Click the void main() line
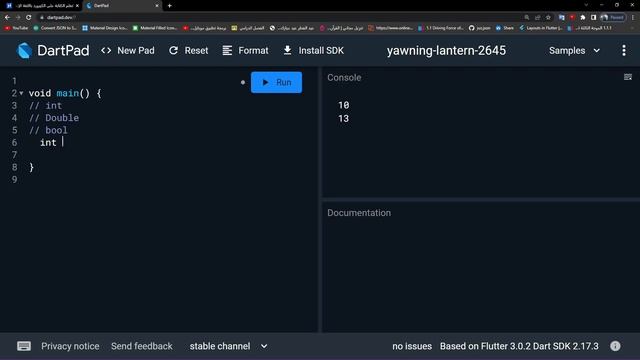Screen dimensions: 640x360 65,93
